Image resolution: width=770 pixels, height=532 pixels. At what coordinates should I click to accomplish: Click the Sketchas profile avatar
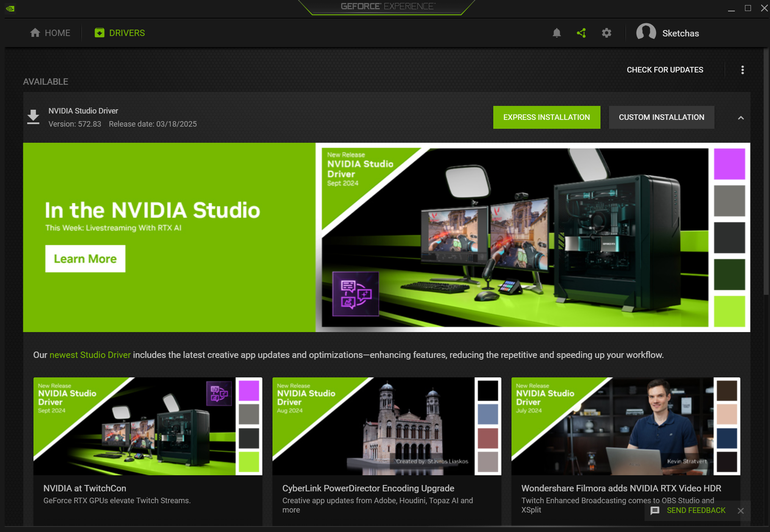646,33
